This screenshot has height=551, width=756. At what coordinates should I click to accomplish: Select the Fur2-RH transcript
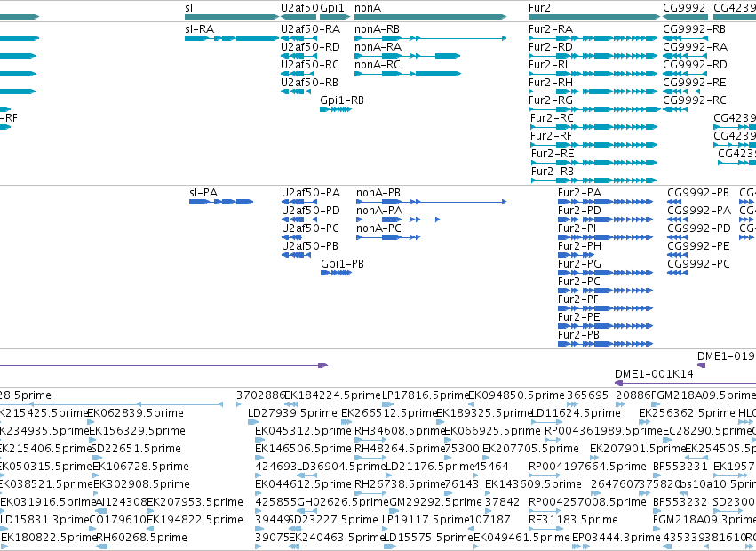tap(551, 83)
